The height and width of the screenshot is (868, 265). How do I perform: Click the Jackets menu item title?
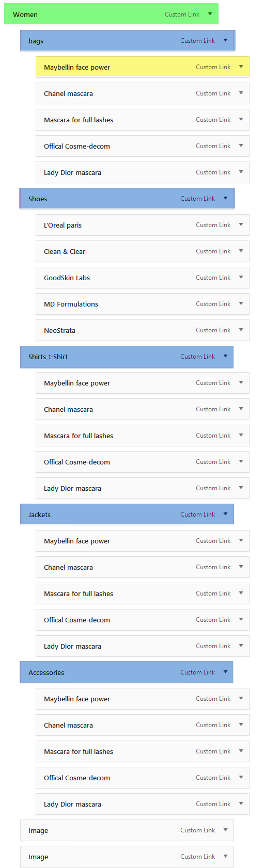tap(39, 515)
